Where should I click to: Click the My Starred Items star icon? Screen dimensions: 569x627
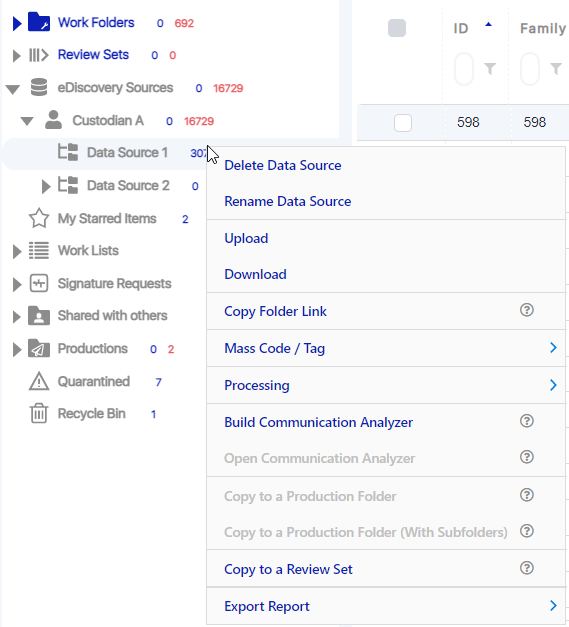click(39, 218)
